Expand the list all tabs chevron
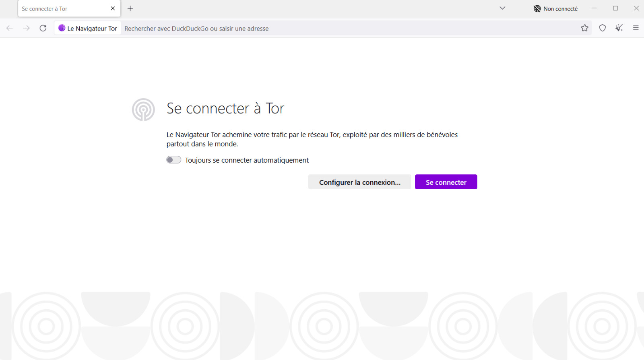 click(x=502, y=8)
